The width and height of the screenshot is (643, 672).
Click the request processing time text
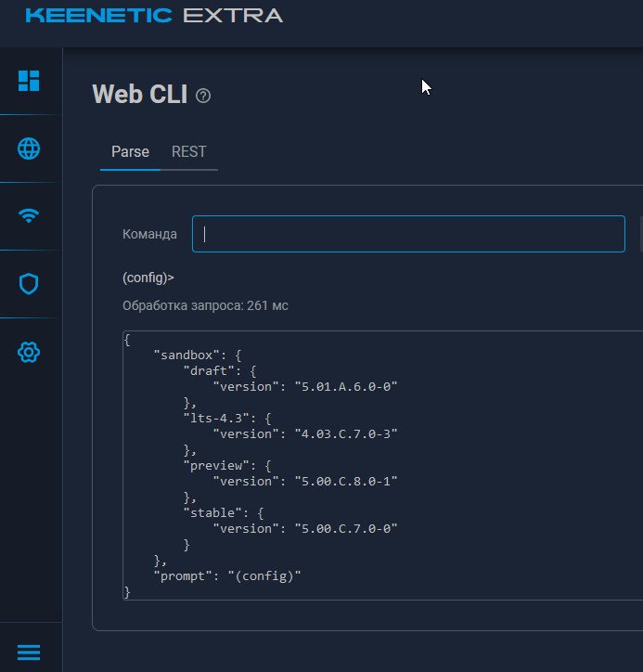(x=205, y=305)
